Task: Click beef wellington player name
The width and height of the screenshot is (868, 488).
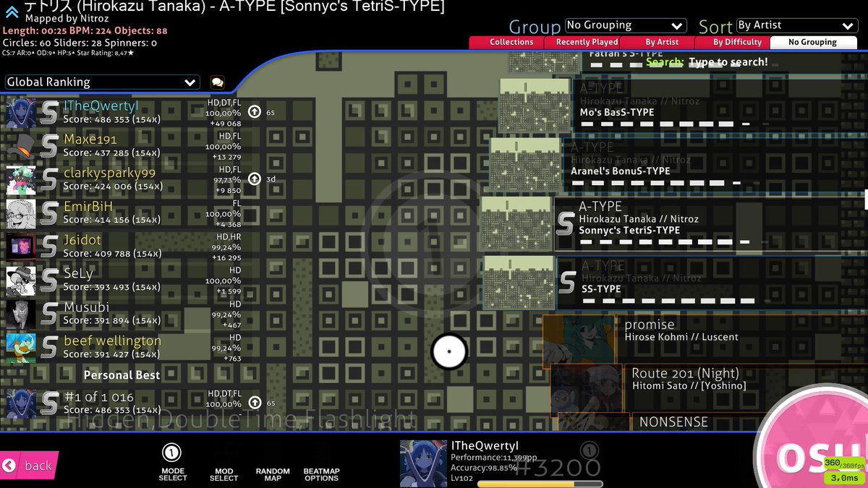Action: pos(112,341)
